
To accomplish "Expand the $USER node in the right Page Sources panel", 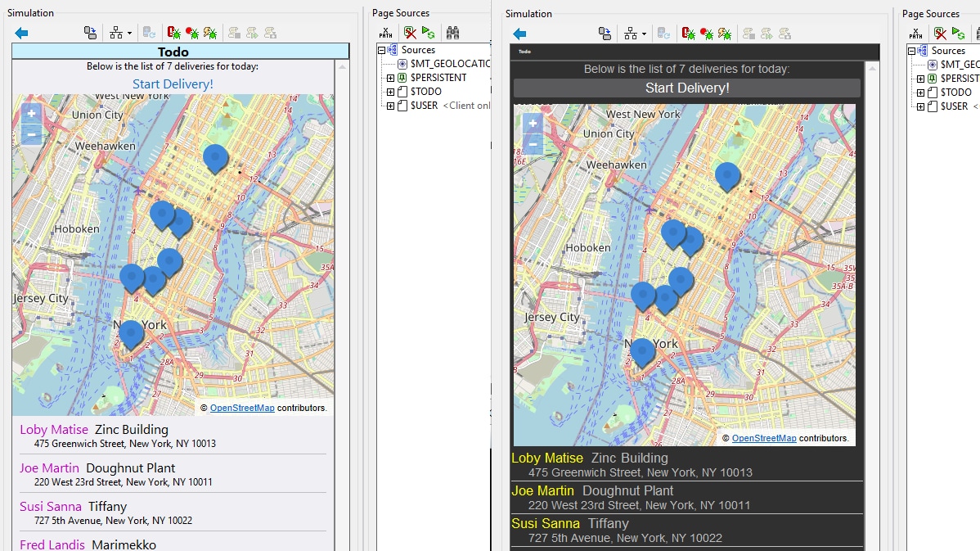I will (921, 106).
